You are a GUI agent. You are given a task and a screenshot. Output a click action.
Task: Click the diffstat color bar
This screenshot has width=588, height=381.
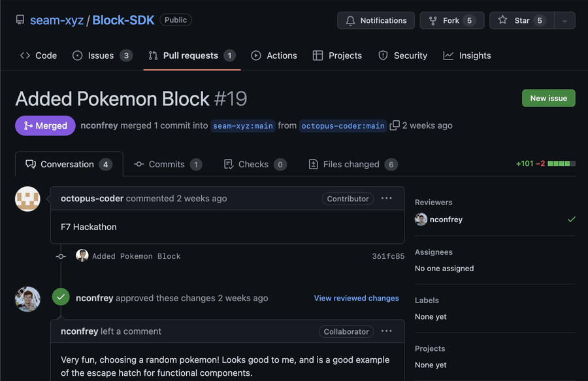pyautogui.click(x=561, y=163)
